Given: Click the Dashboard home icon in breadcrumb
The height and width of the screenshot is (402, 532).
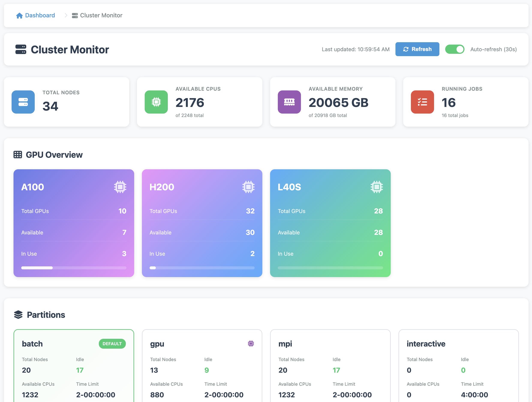Looking at the screenshot, I should 19,16.
